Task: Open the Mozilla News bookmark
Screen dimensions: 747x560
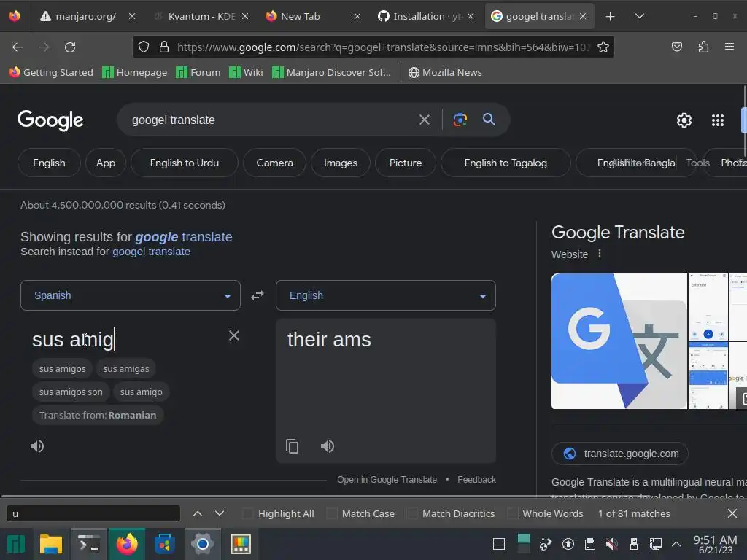Action: (x=445, y=72)
